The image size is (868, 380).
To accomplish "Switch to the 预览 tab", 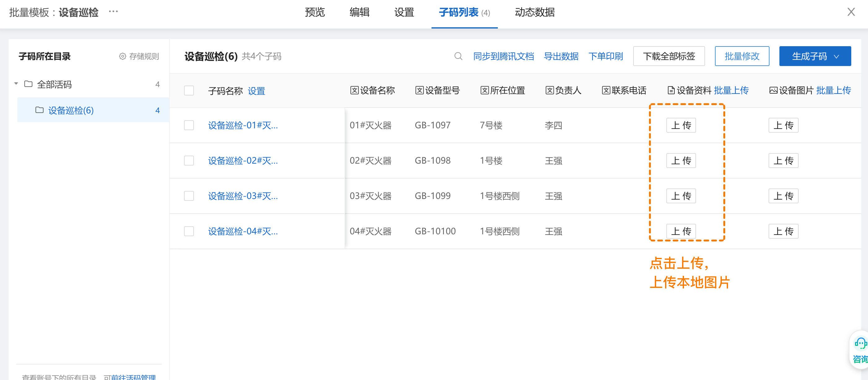I will [315, 12].
